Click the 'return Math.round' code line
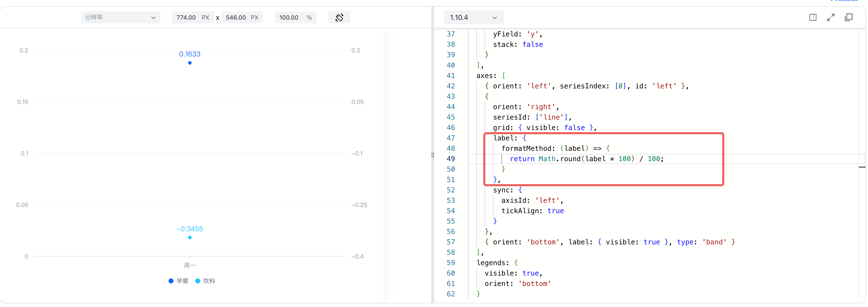The image size is (868, 307). 587,159
